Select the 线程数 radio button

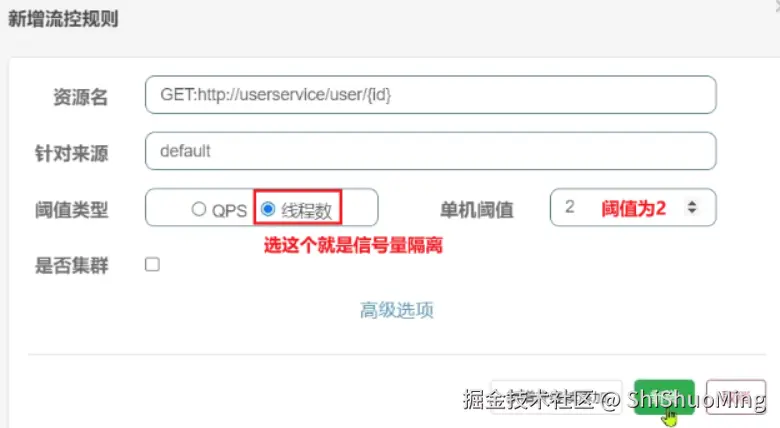point(268,209)
